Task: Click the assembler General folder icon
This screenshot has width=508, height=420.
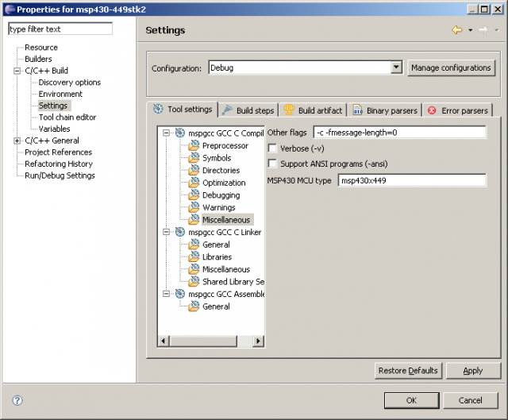Action: tap(194, 306)
